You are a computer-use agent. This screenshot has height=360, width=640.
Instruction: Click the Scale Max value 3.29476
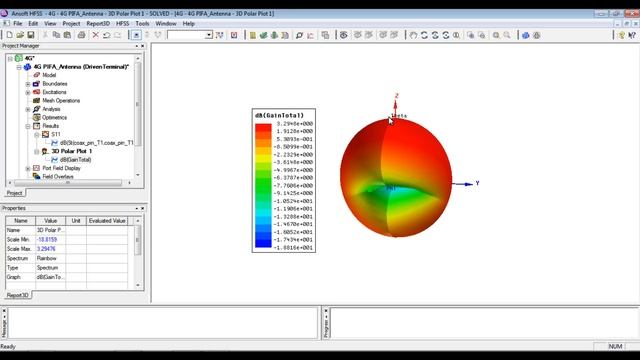click(51, 249)
